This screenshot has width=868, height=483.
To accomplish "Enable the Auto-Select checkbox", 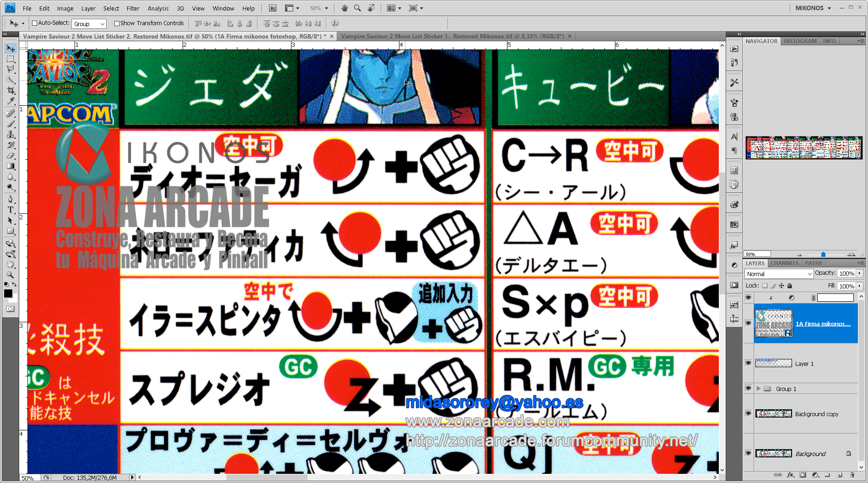I will (35, 23).
